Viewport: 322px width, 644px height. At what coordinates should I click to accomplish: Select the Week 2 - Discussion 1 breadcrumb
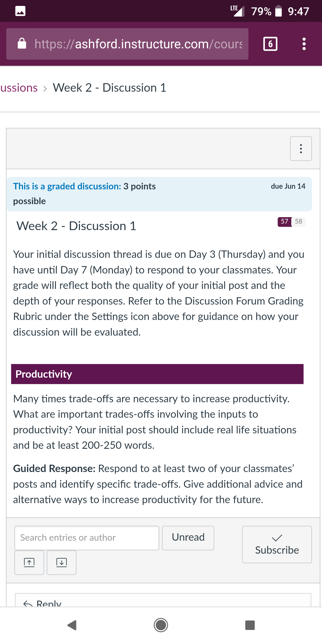[110, 88]
